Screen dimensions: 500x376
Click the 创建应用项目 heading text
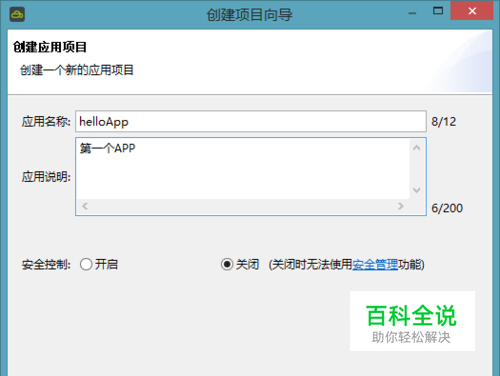point(50,47)
